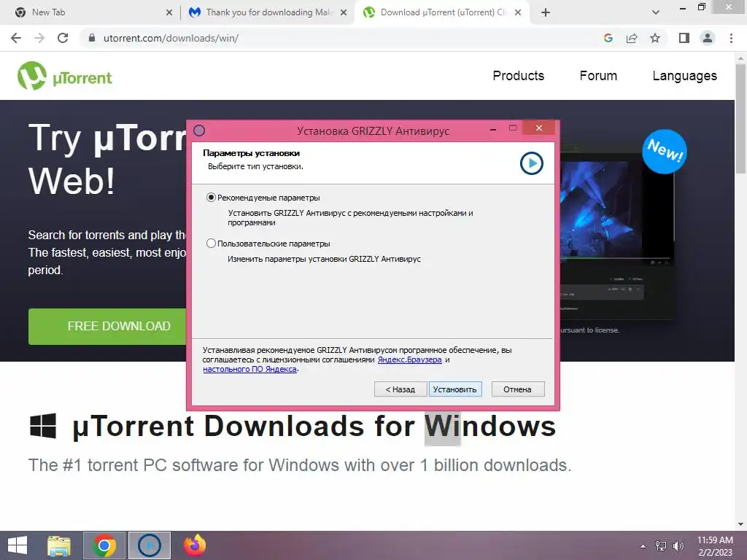Open the Chrome profile icon

tap(708, 38)
